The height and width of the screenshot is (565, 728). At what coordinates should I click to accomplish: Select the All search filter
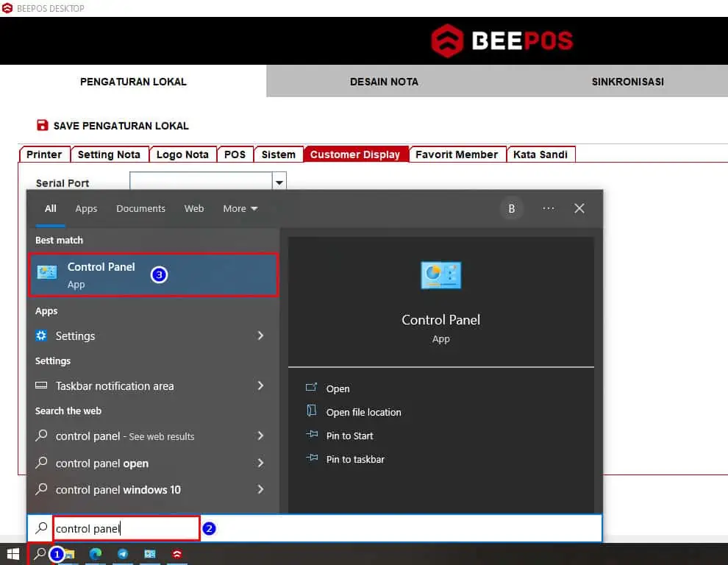coord(51,209)
